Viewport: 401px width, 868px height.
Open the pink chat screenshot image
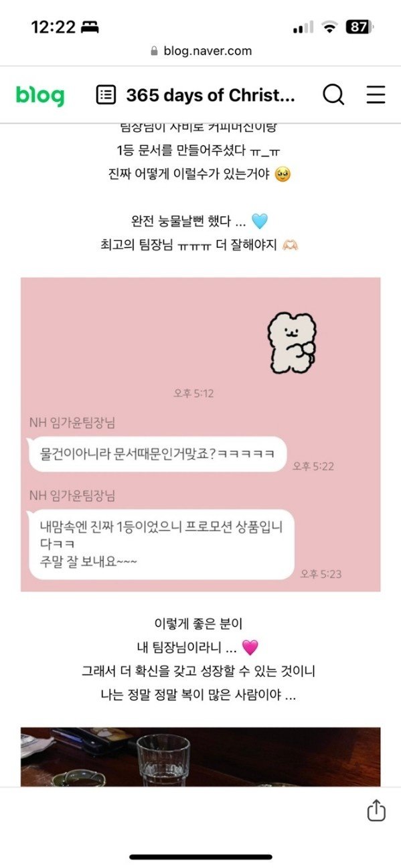201,434
